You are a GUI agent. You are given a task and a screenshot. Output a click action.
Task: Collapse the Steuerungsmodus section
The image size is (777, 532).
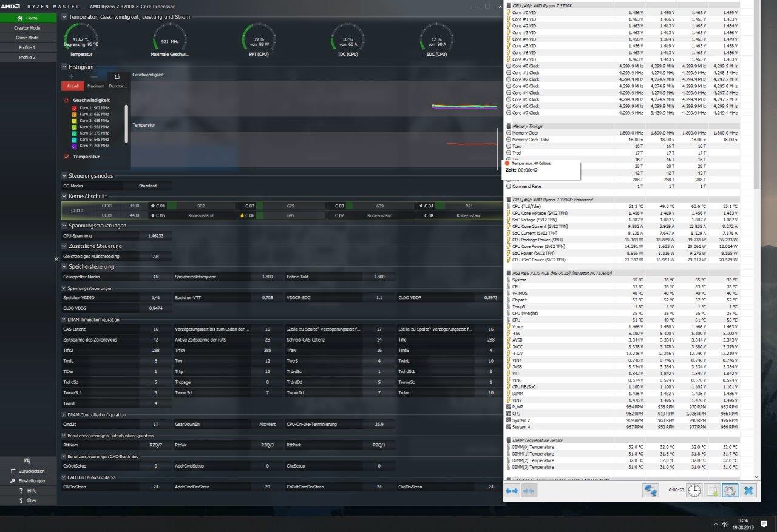click(64, 175)
